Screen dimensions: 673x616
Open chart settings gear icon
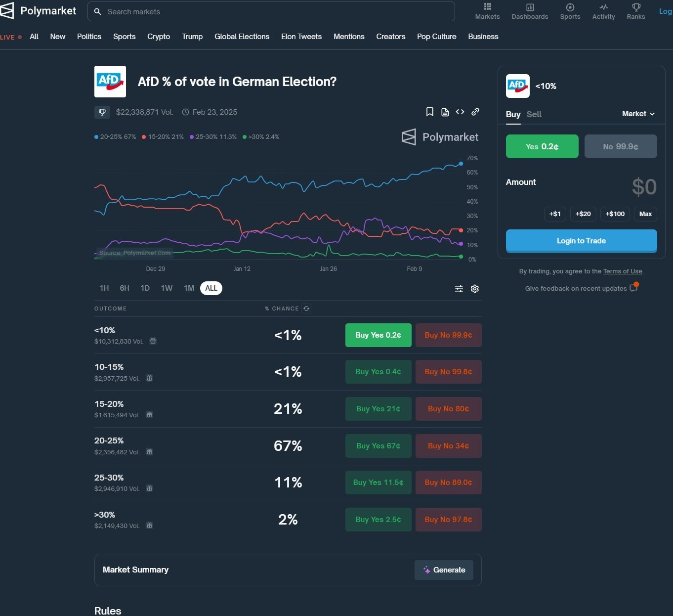[x=475, y=289]
